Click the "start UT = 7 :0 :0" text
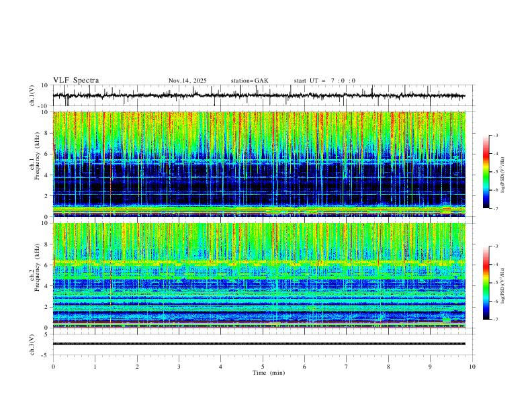Image resolution: width=532 pixels, height=411 pixels. [x=324, y=81]
